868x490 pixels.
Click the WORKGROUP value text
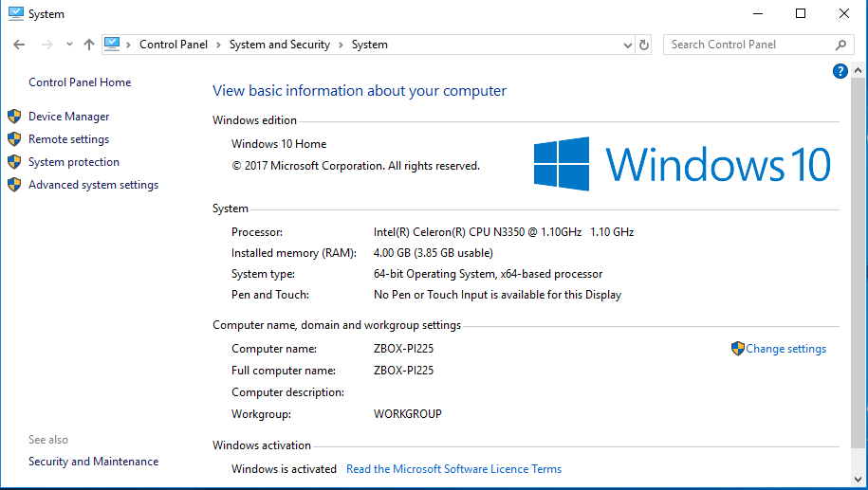coord(407,414)
